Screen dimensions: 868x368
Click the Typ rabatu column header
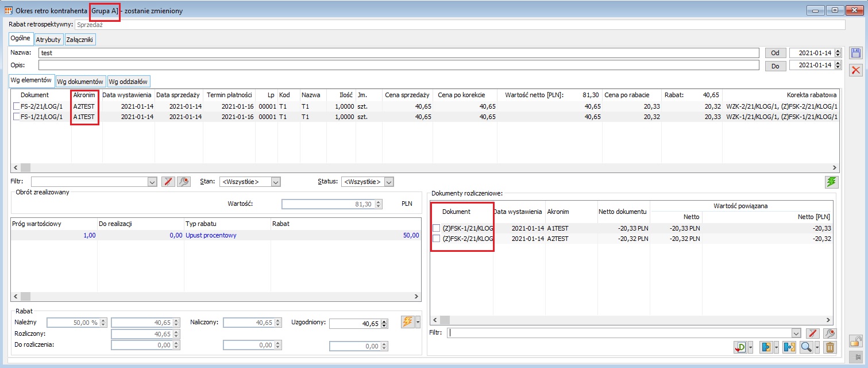(x=227, y=223)
